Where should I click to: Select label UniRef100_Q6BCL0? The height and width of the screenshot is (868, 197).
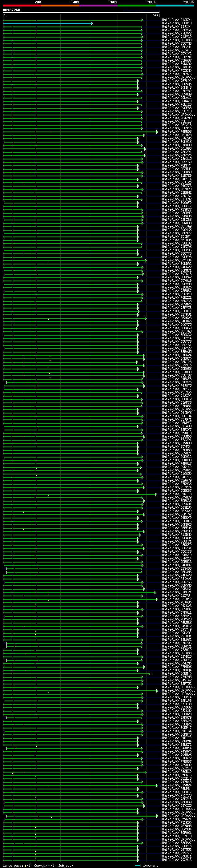click(177, 846)
